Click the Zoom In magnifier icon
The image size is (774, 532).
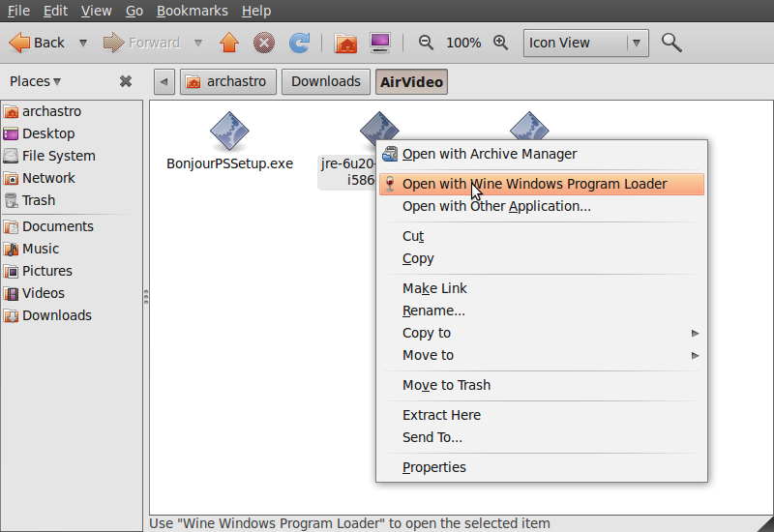pyautogui.click(x=500, y=43)
